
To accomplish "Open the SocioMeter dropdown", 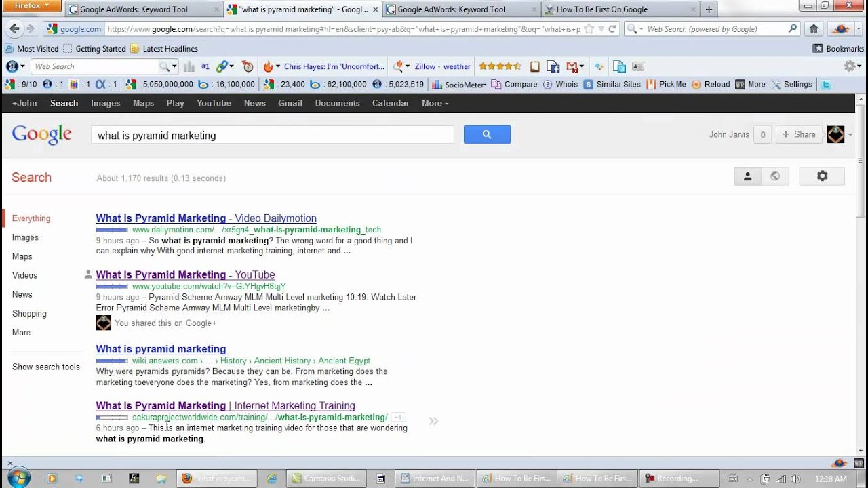I will coord(459,85).
